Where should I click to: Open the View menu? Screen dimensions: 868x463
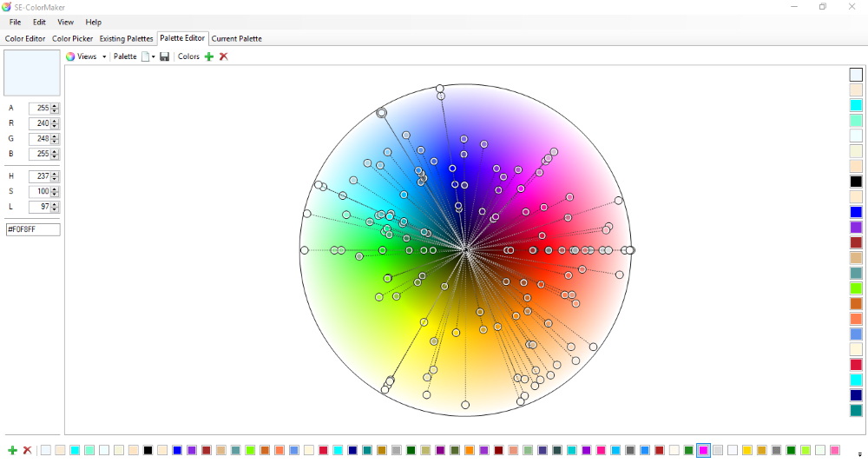tap(65, 23)
